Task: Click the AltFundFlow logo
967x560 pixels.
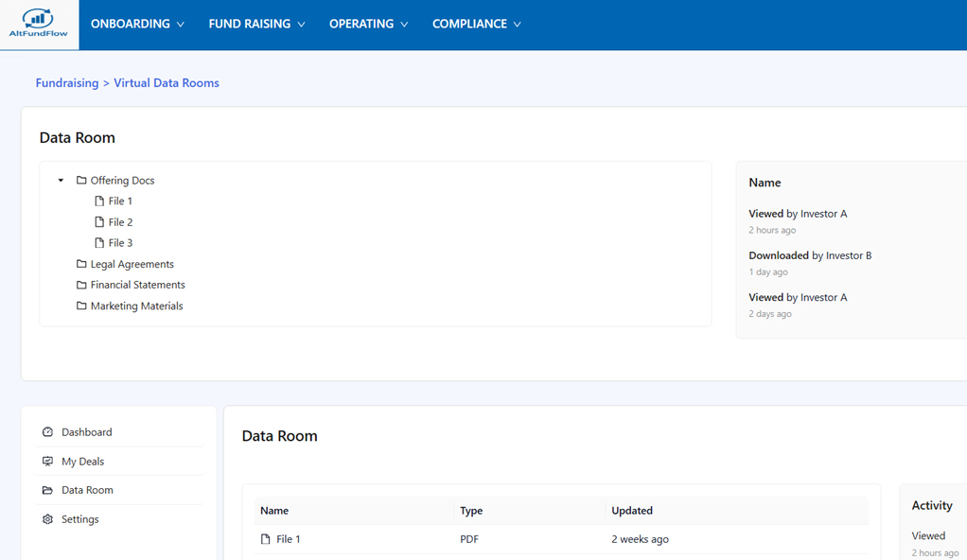Action: click(39, 24)
